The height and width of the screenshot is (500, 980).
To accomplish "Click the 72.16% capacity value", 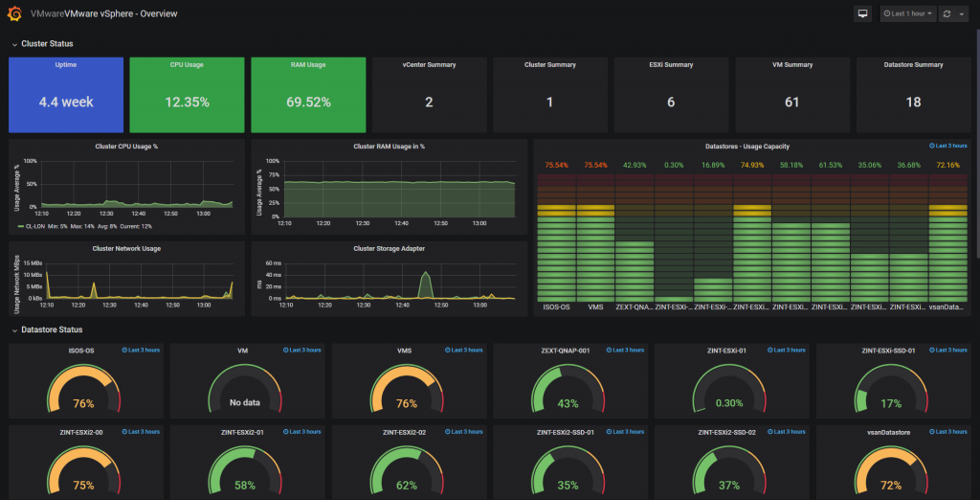I will [947, 165].
